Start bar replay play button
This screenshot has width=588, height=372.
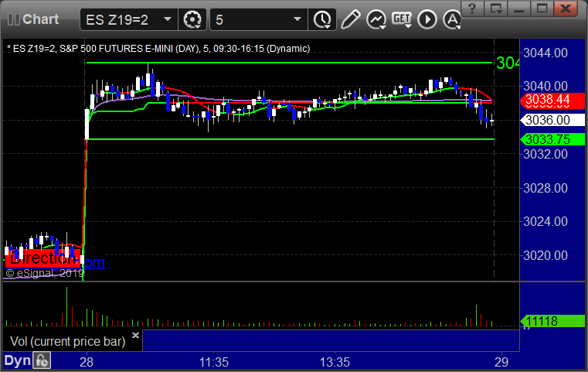click(427, 19)
